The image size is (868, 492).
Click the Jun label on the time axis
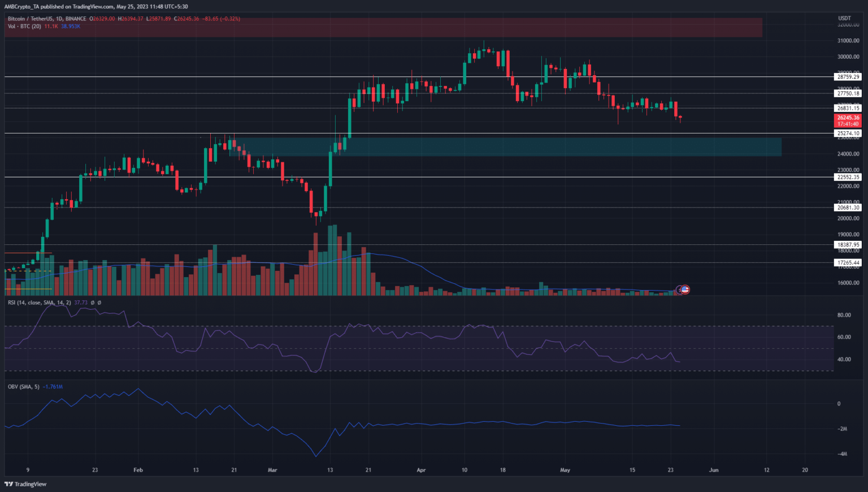(x=714, y=470)
